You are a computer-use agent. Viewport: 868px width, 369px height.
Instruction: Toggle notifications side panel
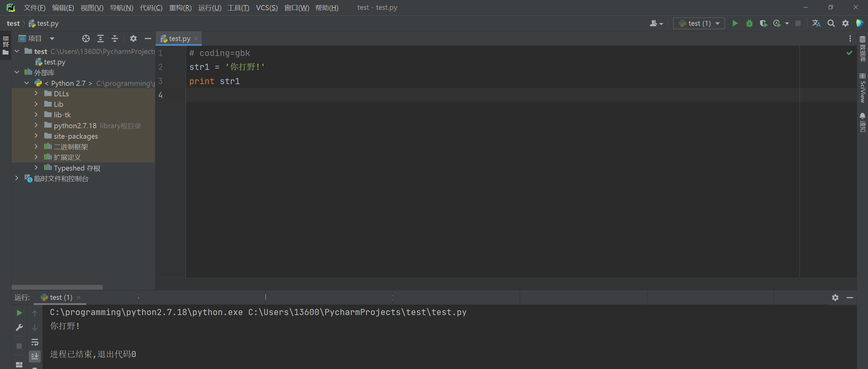pyautogui.click(x=863, y=122)
